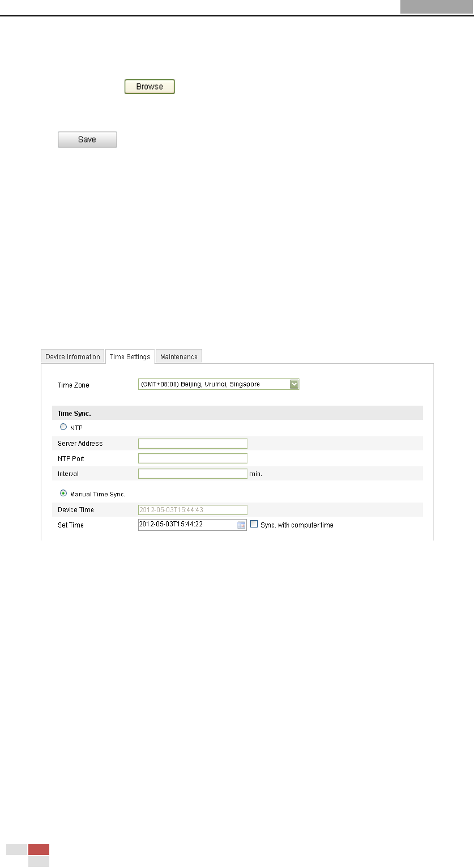This screenshot has width=474, height=868.
Task: Click the Time Zone dropdown arrow
Action: [294, 384]
